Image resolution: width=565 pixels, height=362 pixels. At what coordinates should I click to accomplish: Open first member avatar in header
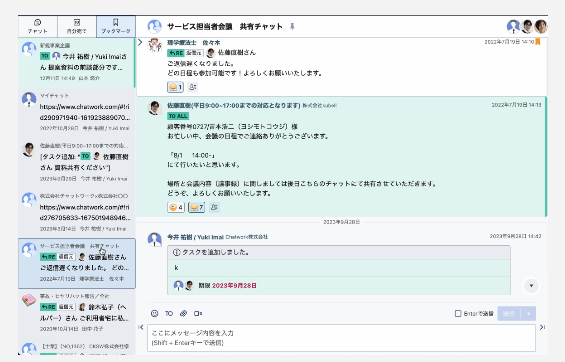click(513, 27)
